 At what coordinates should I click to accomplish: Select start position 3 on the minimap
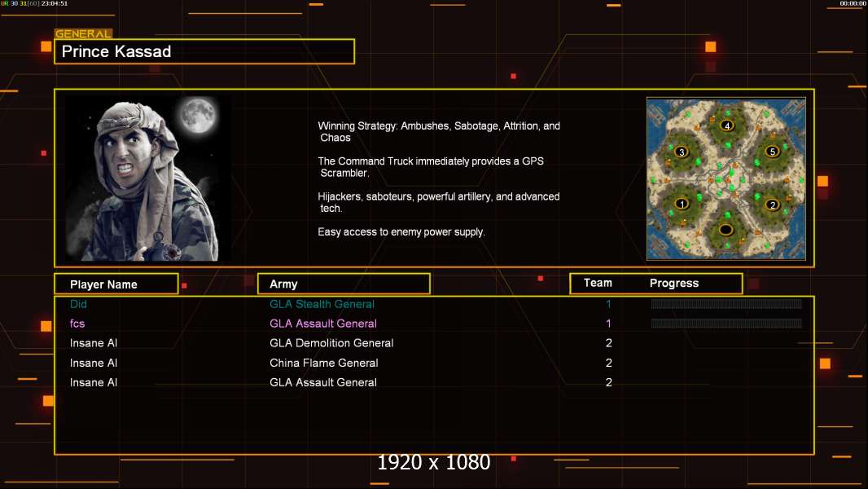682,152
